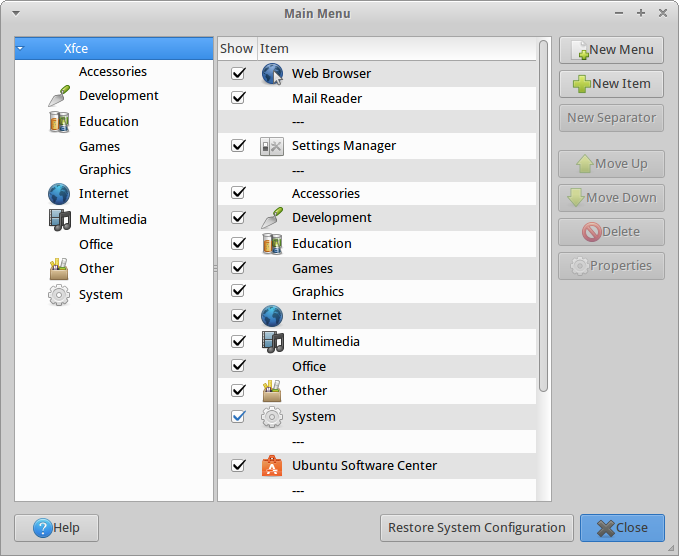Toggle the Games visibility checkbox
This screenshot has height=556, width=679.
pos(238,268)
